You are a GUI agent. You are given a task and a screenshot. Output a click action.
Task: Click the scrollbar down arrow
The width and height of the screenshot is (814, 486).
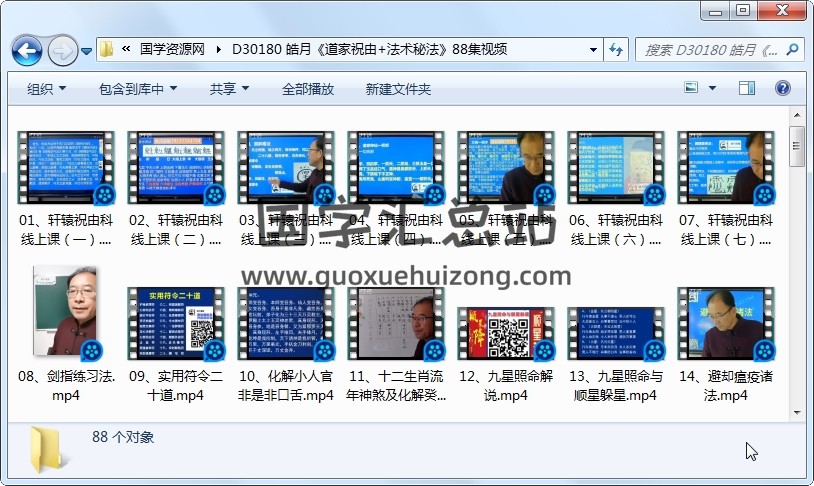tap(796, 413)
